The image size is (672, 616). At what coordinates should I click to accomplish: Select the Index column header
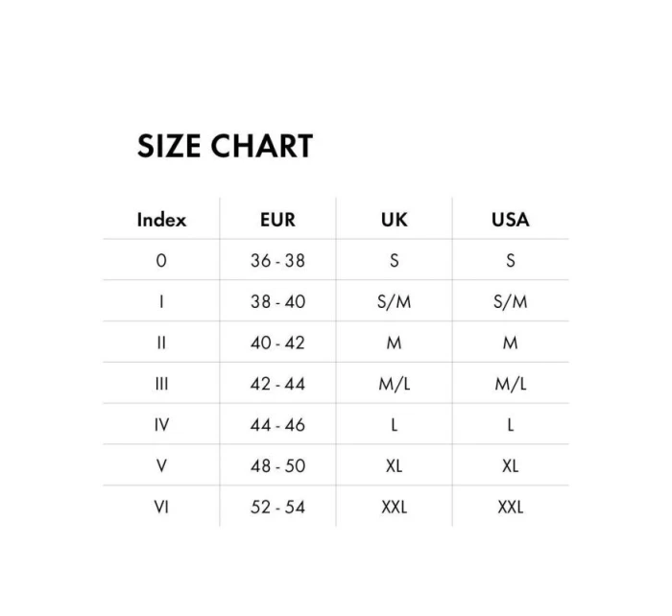coord(161,220)
